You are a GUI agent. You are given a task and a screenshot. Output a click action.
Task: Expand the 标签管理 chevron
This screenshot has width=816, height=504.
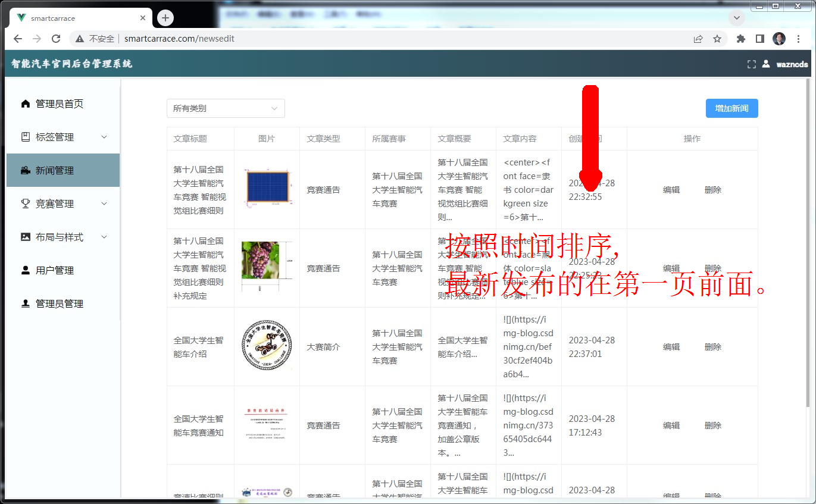(104, 137)
